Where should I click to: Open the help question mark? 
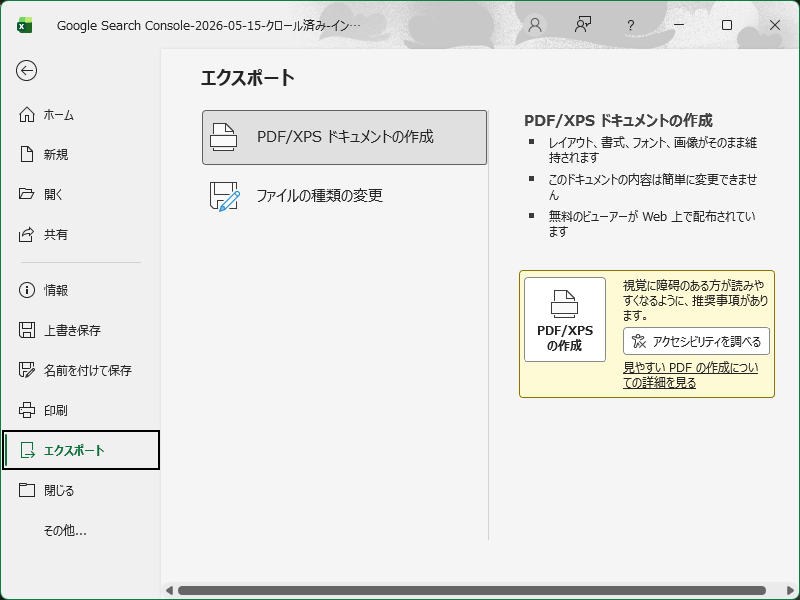click(x=631, y=25)
